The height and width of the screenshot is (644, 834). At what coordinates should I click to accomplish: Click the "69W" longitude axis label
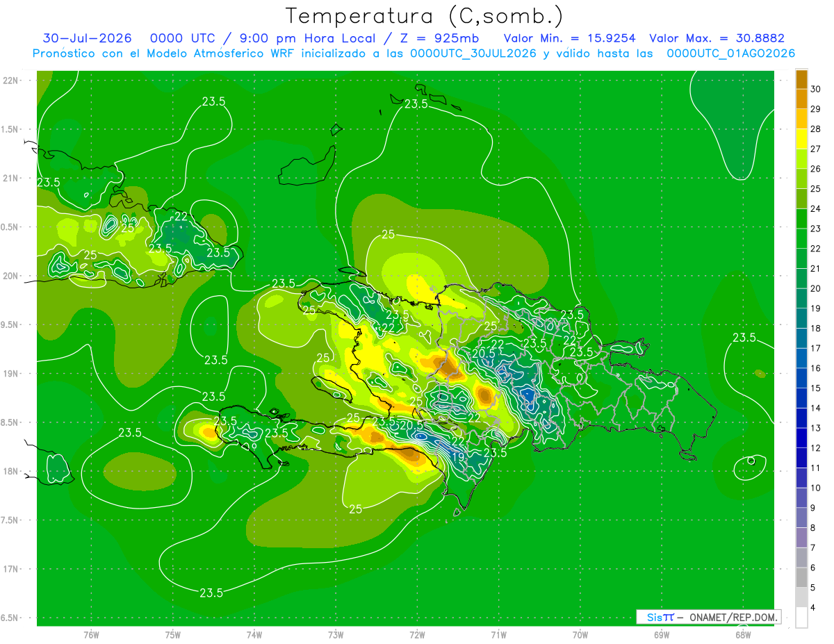[662, 634]
